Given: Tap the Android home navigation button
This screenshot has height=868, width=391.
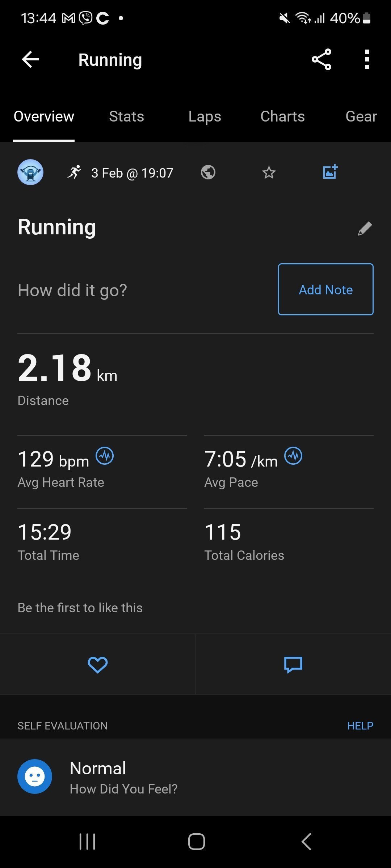Looking at the screenshot, I should point(196,841).
